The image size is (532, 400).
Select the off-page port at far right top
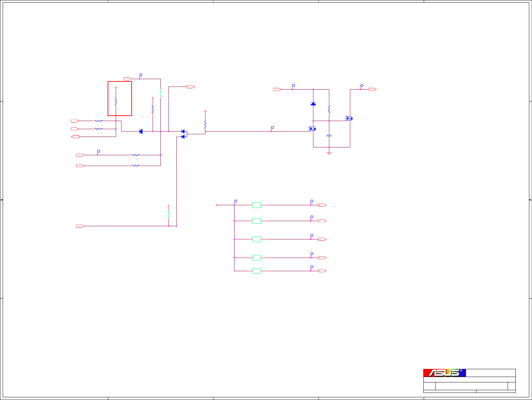pyautogui.click(x=372, y=89)
